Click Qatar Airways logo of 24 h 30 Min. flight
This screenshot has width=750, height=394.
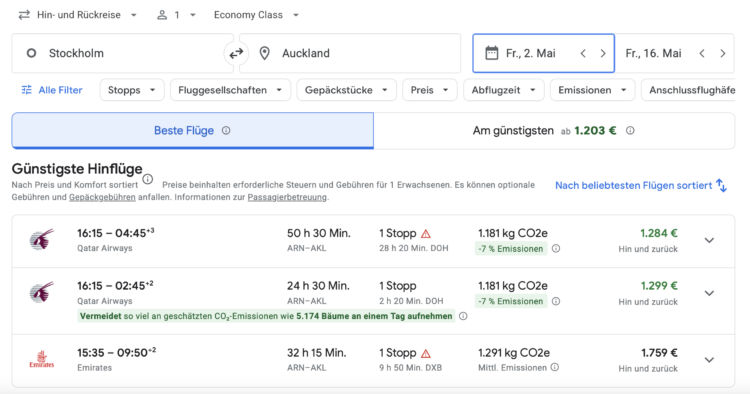tap(42, 292)
